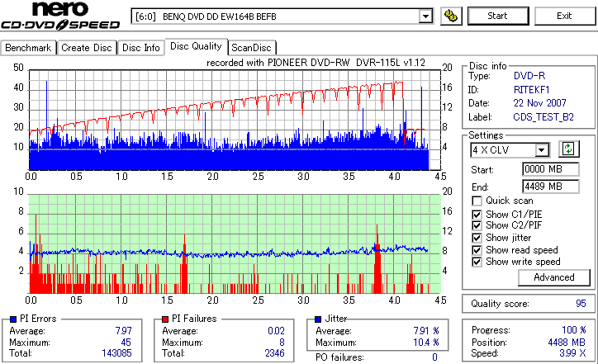598x364 pixels.
Task: Click the recorded with PIONEER DVD-RW text
Action: click(x=316, y=63)
